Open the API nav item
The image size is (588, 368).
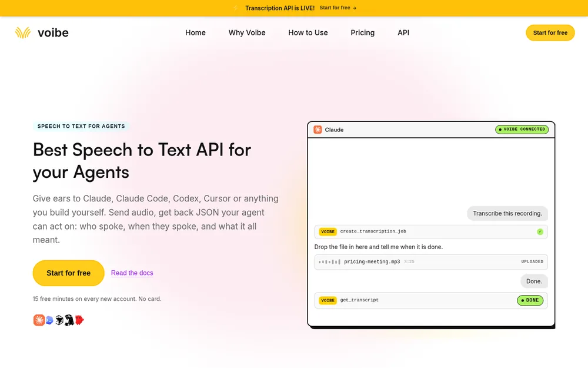pos(403,32)
